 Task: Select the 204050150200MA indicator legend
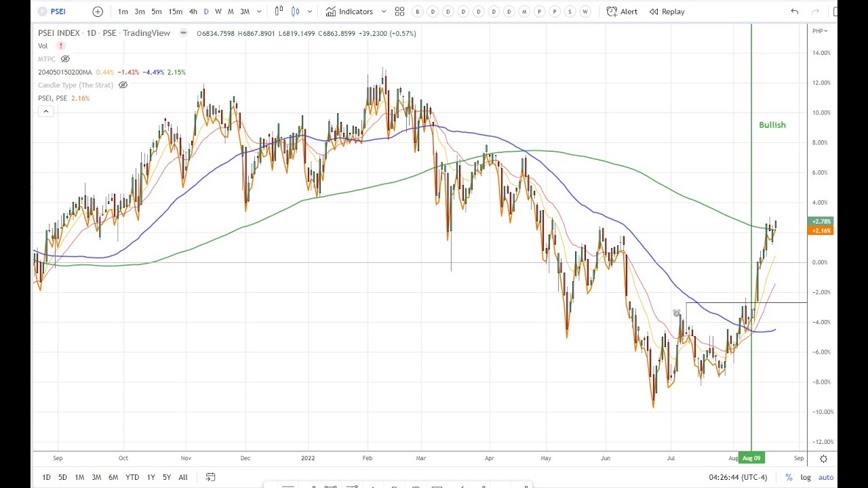click(65, 72)
